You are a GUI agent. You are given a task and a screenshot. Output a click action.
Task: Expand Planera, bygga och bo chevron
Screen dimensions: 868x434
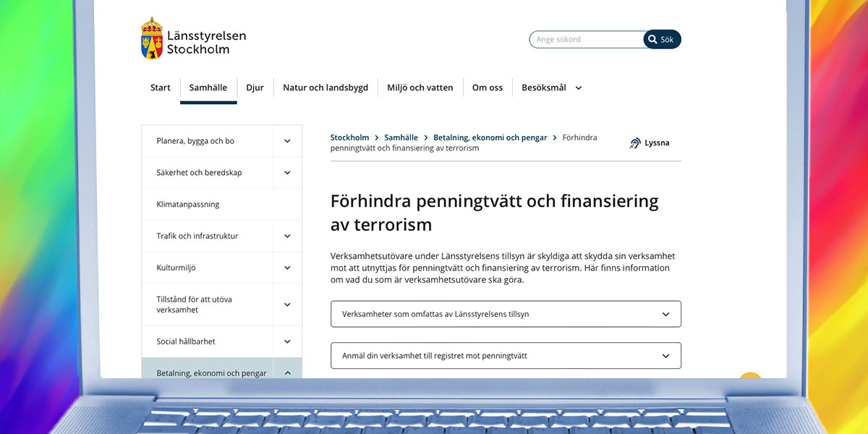pos(287,141)
